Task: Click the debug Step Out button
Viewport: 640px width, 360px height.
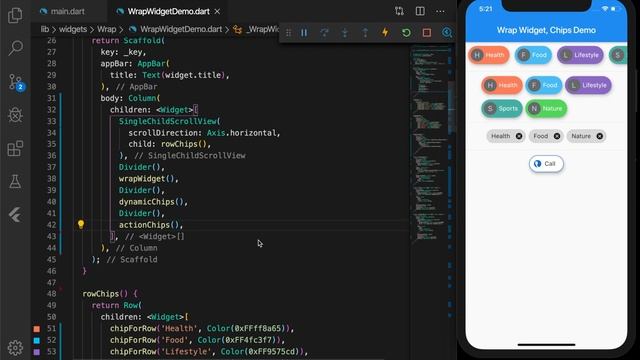Action: coord(365,33)
